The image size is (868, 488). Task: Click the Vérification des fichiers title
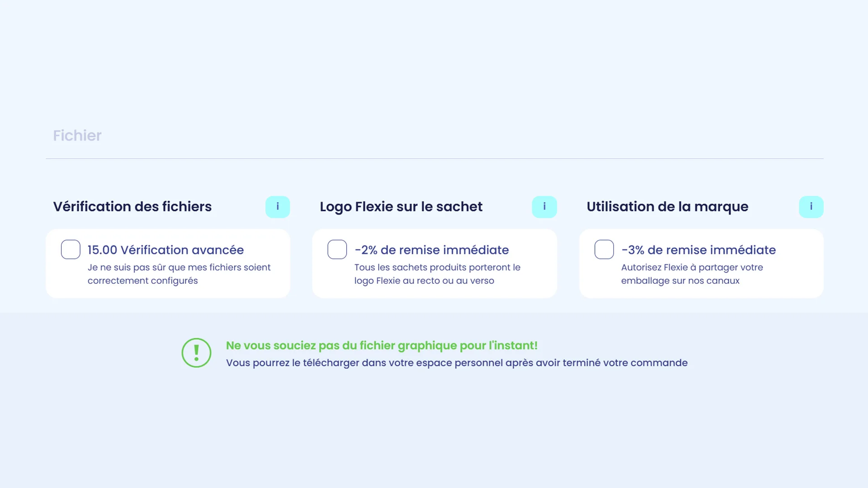[x=132, y=206]
